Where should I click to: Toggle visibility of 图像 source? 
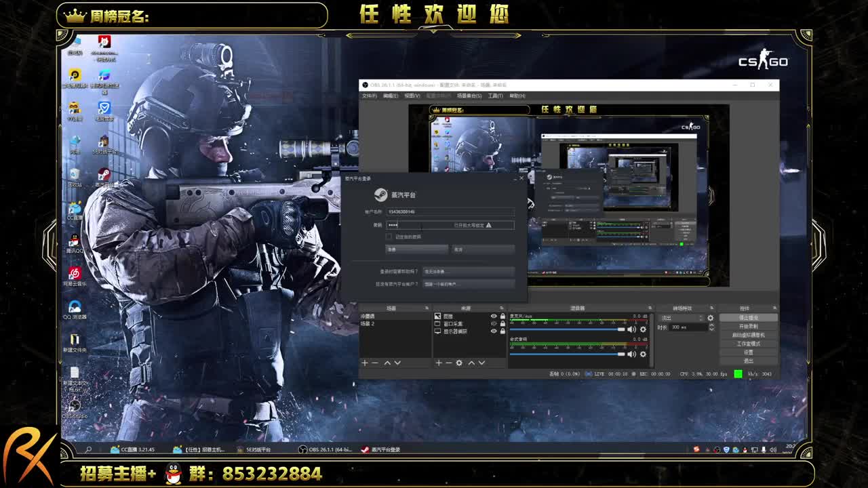pyautogui.click(x=494, y=317)
